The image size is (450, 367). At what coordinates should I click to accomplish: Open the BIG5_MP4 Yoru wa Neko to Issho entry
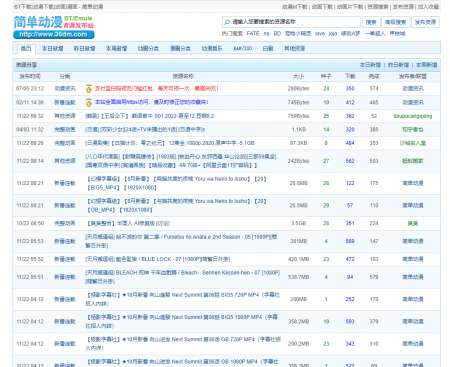[177, 183]
